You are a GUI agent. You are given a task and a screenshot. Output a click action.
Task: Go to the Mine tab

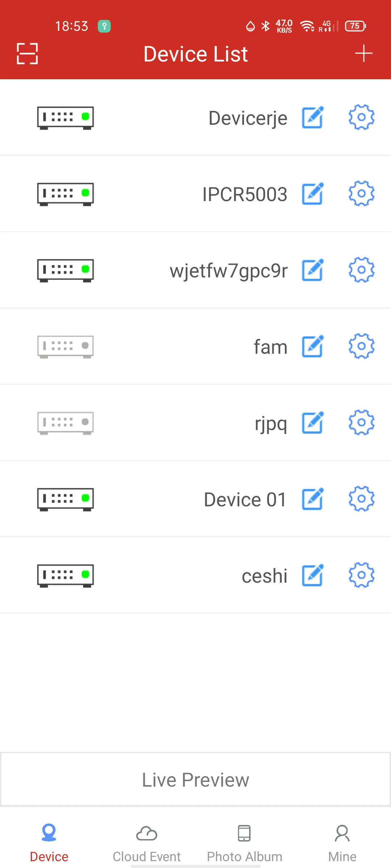[342, 843]
